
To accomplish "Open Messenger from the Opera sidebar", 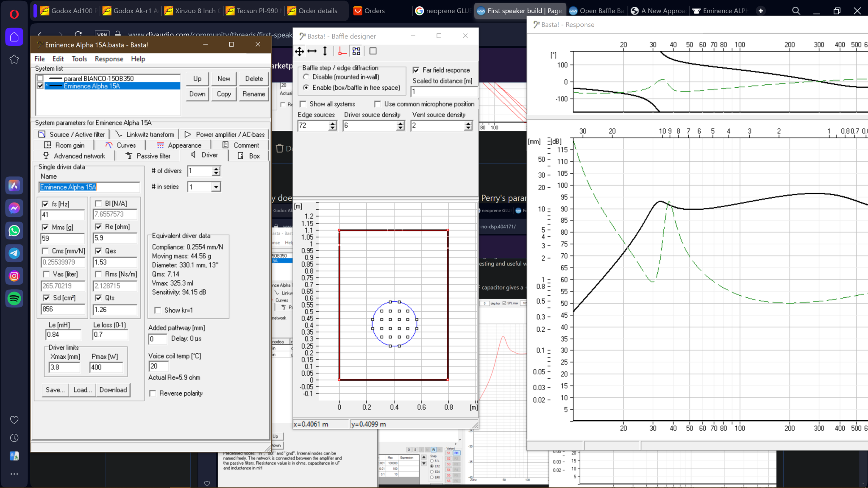I will click(14, 208).
